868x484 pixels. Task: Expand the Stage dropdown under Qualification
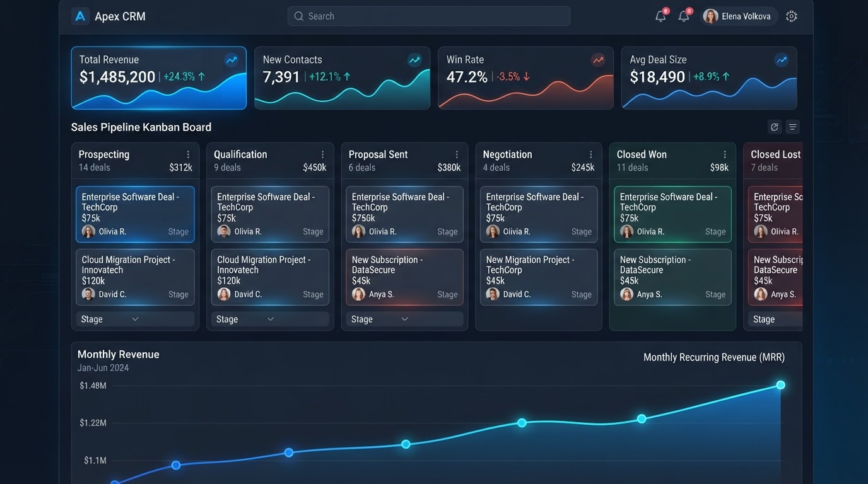tap(270, 320)
